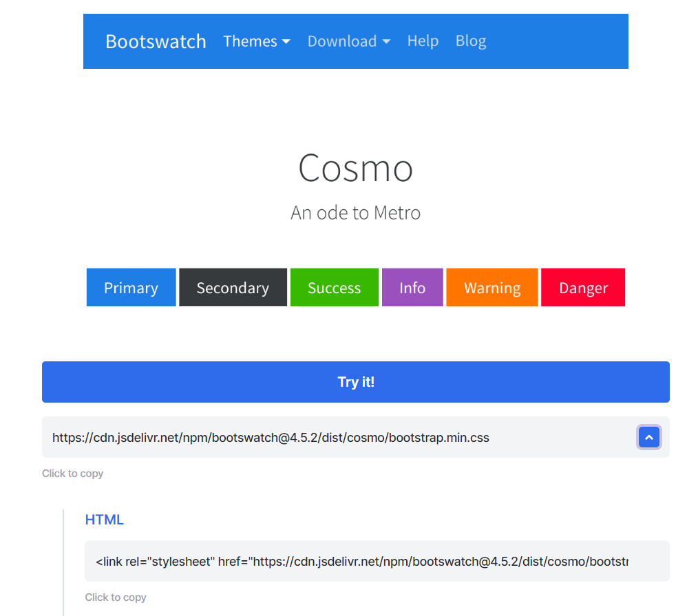Screen dimensions: 687x616
Task: Click the 'An ode to Metro' subtitle
Action: (x=355, y=213)
